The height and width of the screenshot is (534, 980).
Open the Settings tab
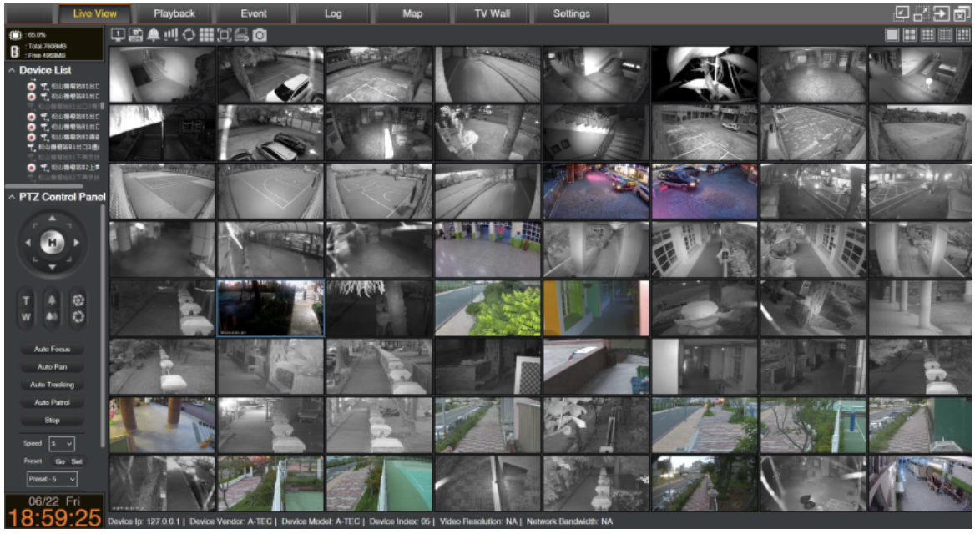click(571, 13)
